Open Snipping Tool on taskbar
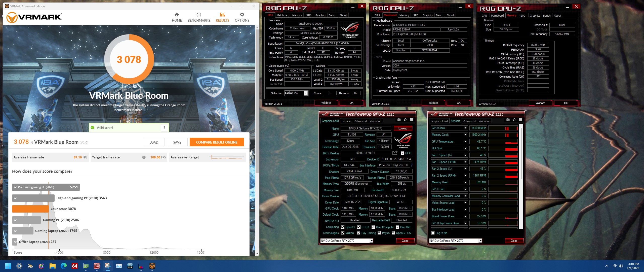The height and width of the screenshot is (272, 644). coord(108,266)
